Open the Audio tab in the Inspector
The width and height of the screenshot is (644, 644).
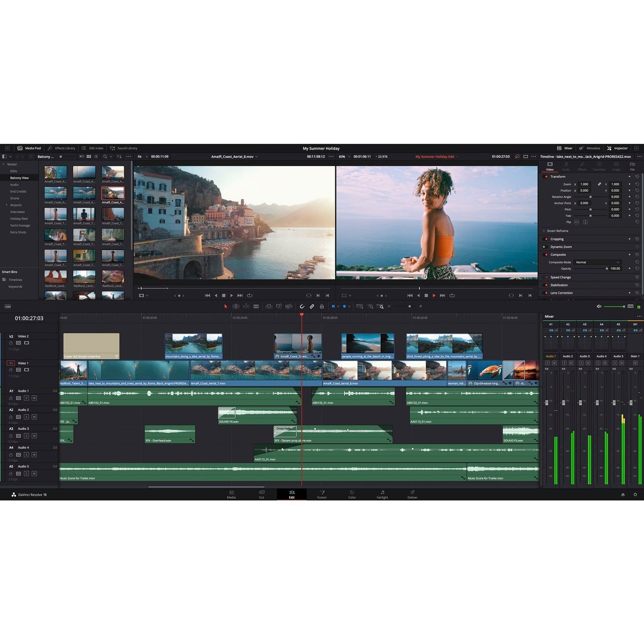(x=566, y=167)
